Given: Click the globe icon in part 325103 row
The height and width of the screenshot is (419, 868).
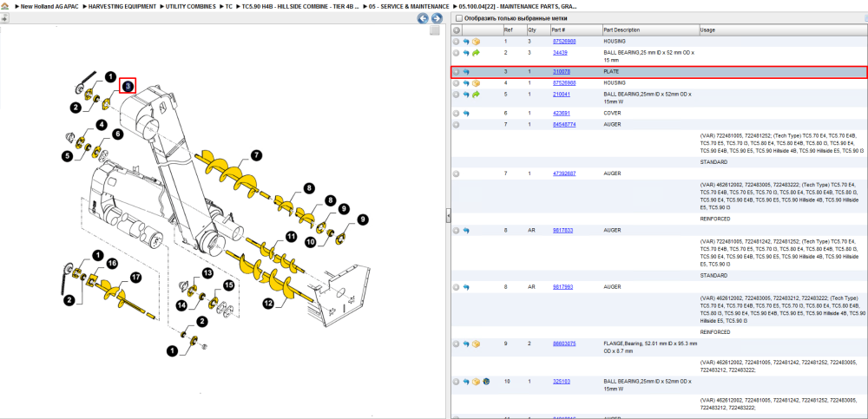Looking at the screenshot, I should click(485, 382).
